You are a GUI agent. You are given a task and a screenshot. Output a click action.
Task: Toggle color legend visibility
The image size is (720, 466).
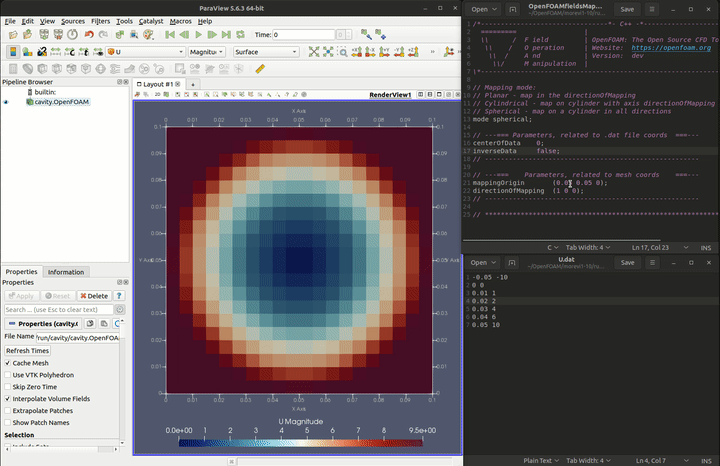point(13,52)
